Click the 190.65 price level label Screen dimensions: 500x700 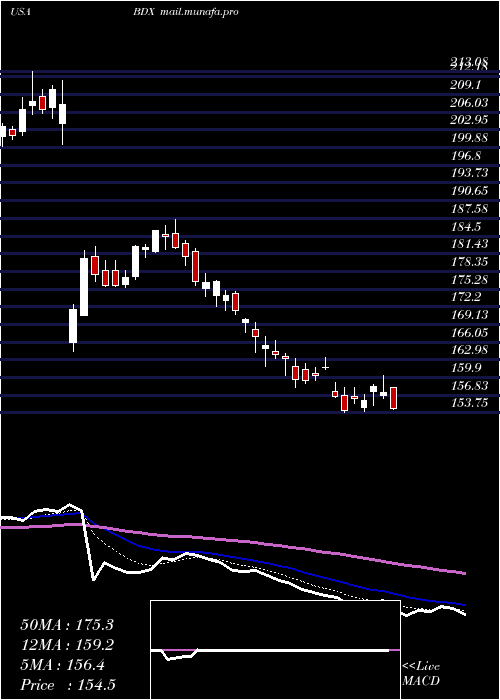click(469, 191)
